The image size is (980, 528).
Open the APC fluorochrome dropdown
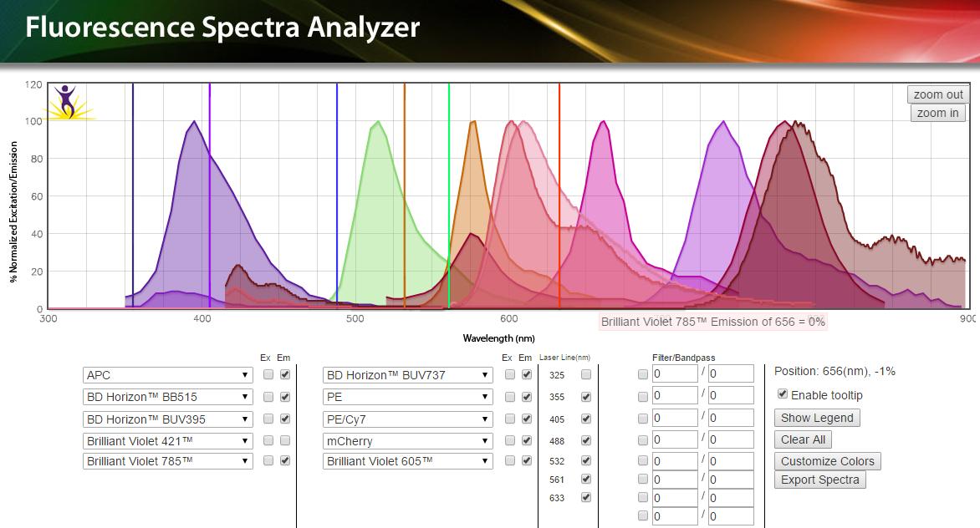(167, 375)
